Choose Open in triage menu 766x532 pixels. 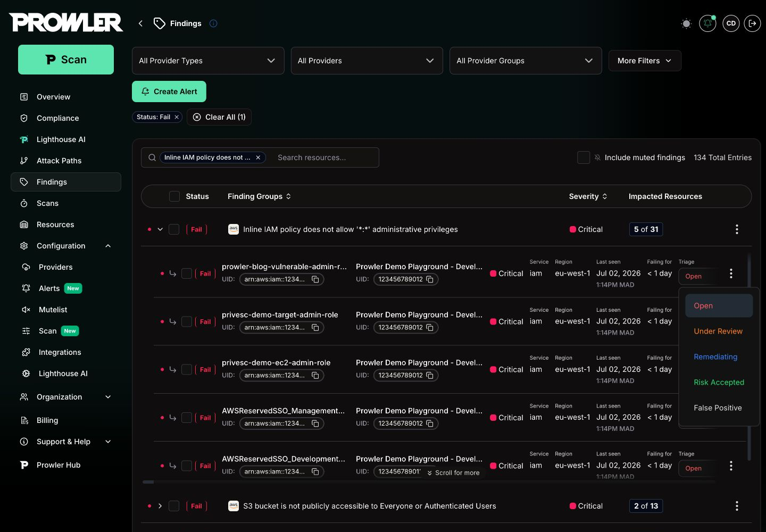pos(719,306)
